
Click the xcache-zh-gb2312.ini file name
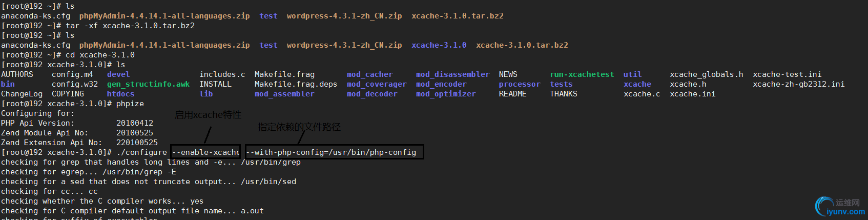click(798, 84)
